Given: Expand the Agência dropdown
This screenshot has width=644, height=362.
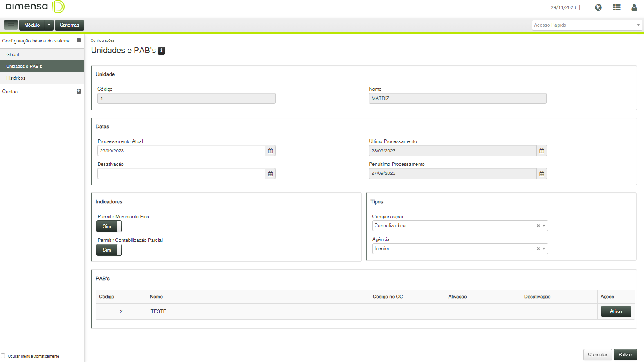Looking at the screenshot, I should 544,249.
